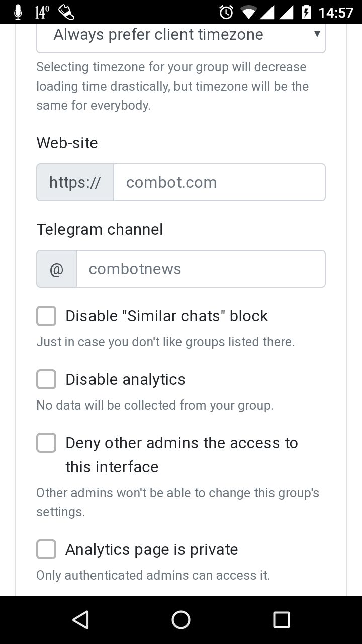Screen dimensions: 362x644
Task: Tap the tag icon beside temperature
Action: coord(66,12)
